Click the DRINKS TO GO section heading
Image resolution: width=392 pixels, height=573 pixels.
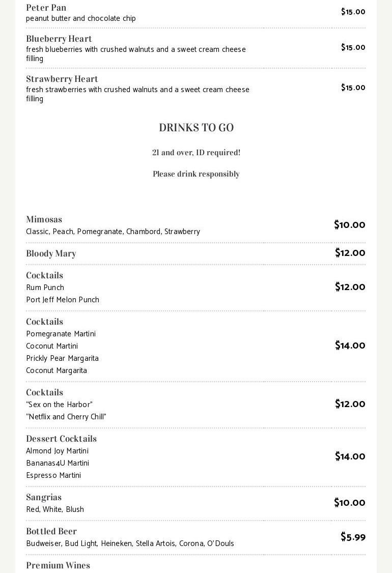click(x=196, y=128)
